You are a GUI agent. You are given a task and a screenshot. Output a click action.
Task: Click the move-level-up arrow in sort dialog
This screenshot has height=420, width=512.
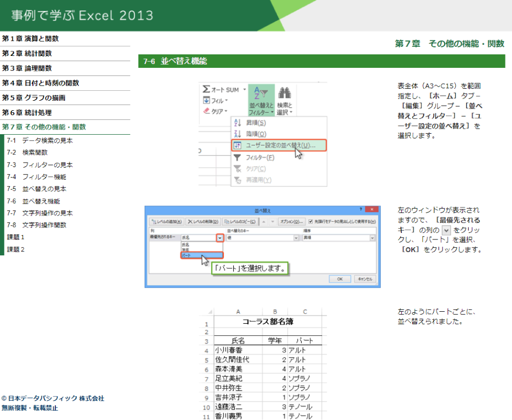click(x=264, y=222)
